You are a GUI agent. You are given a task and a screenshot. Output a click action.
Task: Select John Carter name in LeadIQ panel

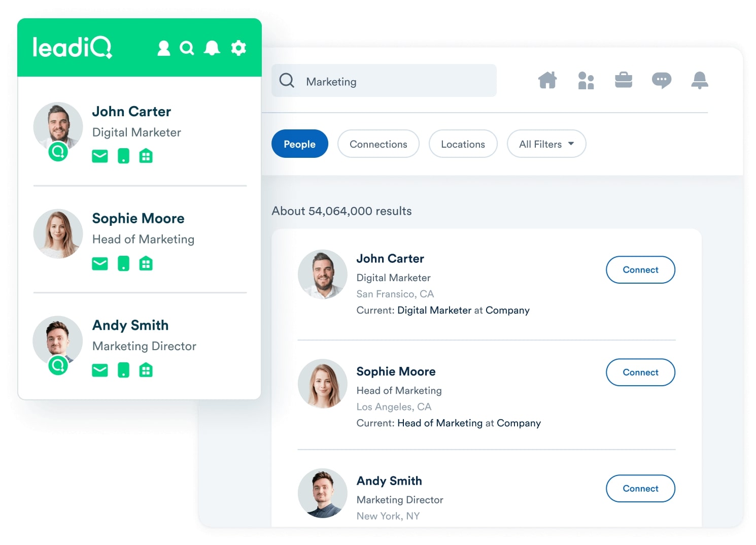point(131,111)
